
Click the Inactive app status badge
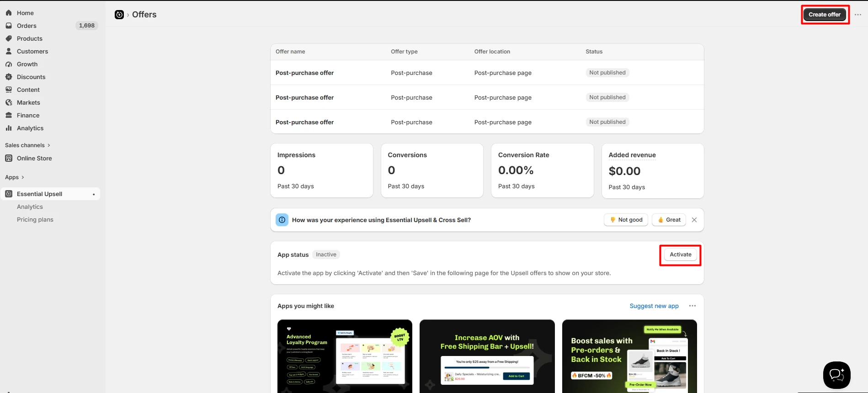(326, 255)
